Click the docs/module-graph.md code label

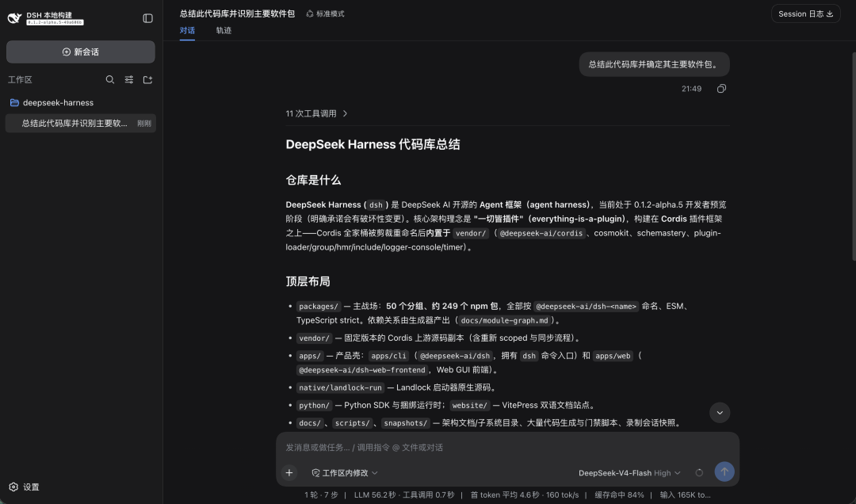(x=504, y=320)
